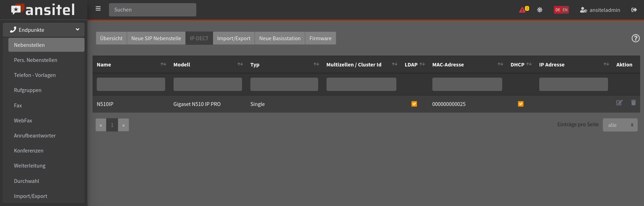Switch language to EN
The width and height of the screenshot is (644, 206).
(565, 10)
